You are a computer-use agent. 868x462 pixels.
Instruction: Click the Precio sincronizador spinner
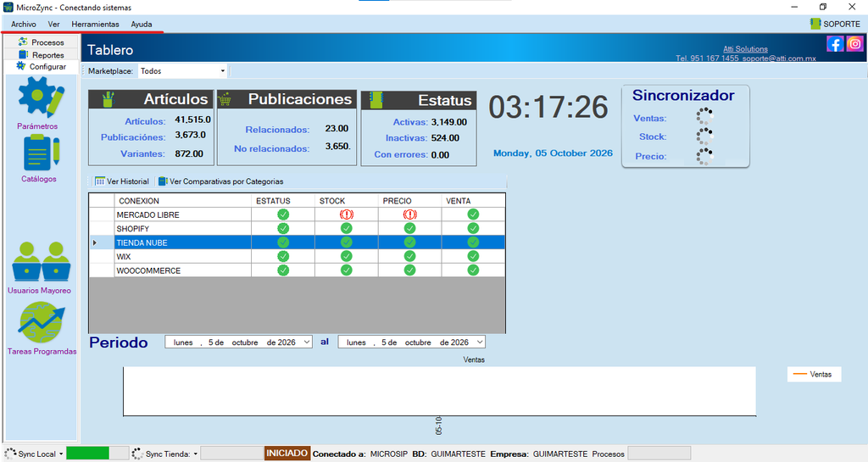click(704, 157)
